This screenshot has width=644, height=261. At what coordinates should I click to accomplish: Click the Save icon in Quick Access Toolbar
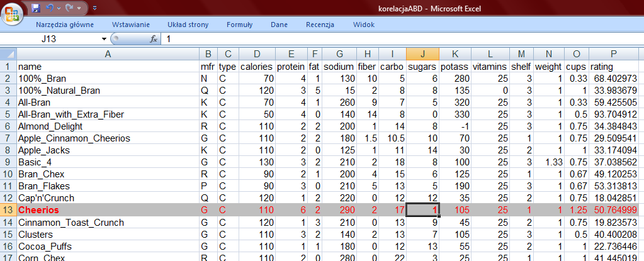click(35, 8)
